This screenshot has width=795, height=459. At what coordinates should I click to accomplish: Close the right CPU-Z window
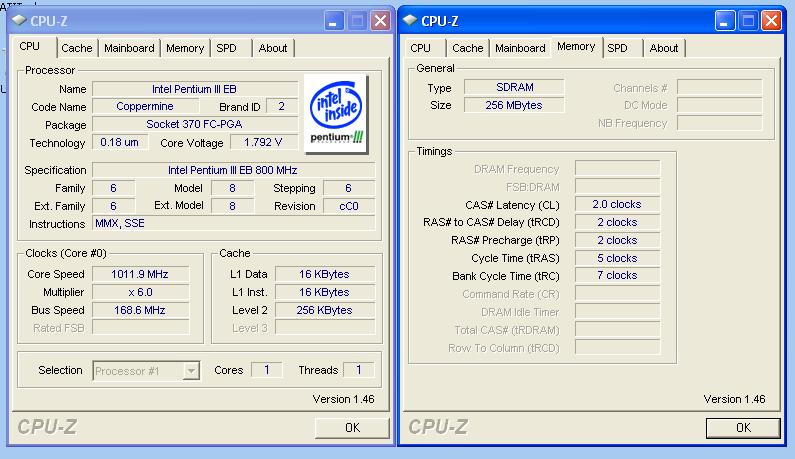coord(772,21)
